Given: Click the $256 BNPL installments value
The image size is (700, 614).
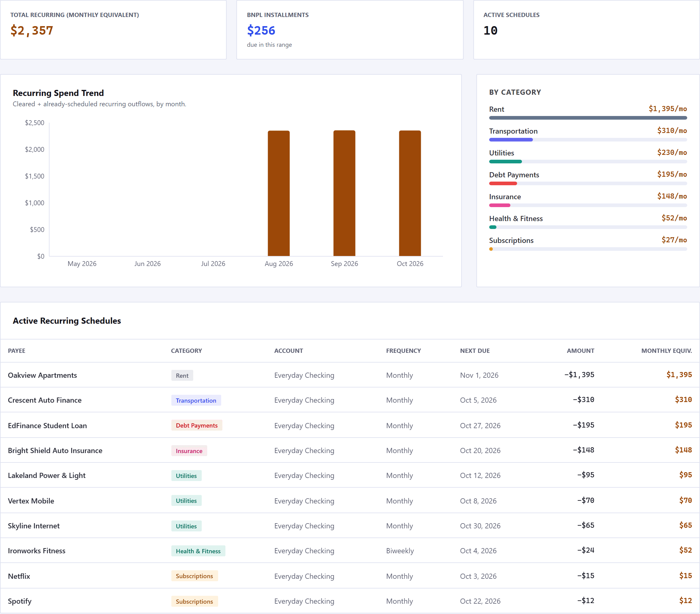Looking at the screenshot, I should [x=261, y=30].
